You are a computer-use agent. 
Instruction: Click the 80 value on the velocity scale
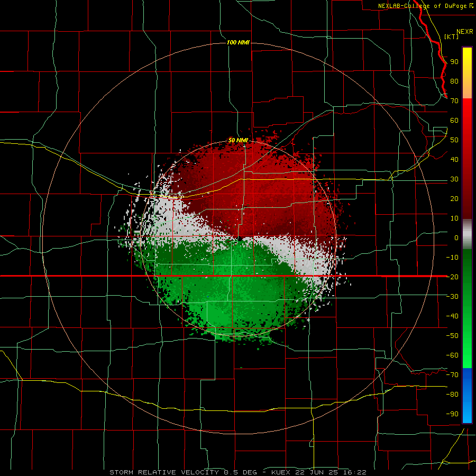click(454, 81)
